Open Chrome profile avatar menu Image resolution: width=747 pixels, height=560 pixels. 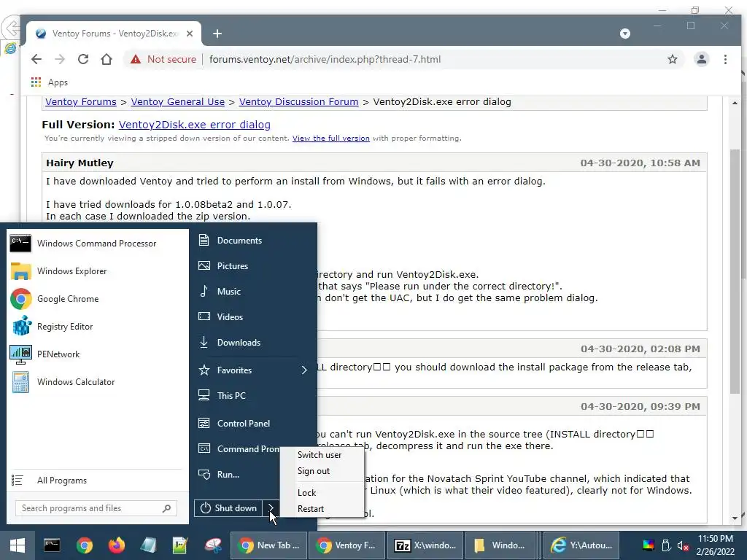701,59
